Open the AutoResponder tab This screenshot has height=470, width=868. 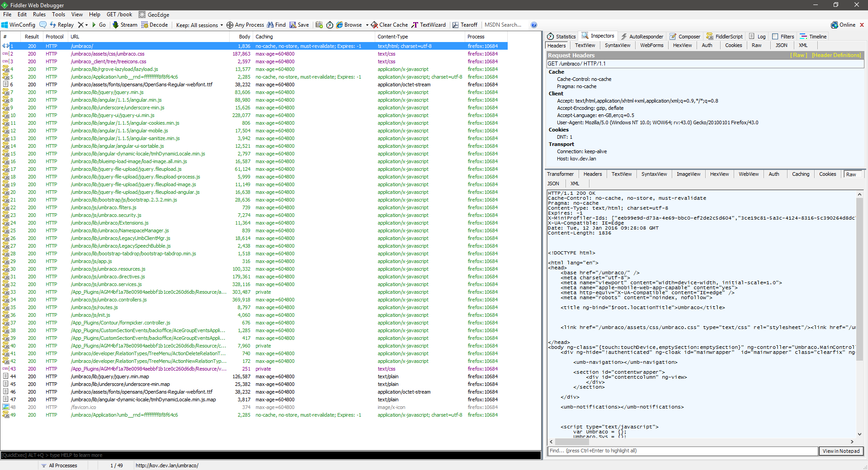tap(642, 37)
